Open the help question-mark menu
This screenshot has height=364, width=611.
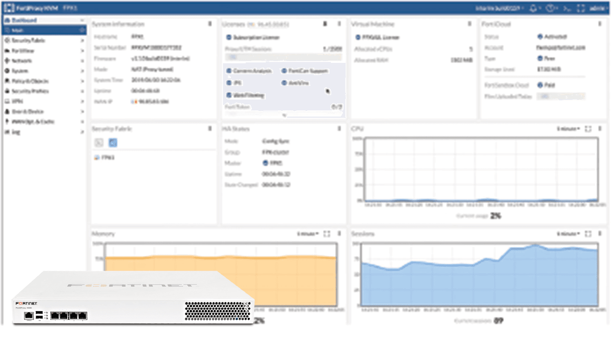(551, 8)
